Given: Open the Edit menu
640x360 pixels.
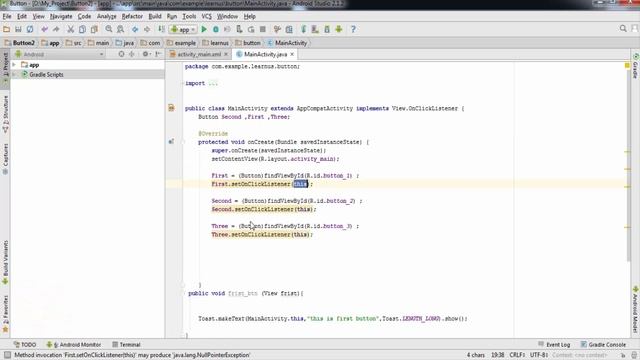Looking at the screenshot, I should click(x=22, y=16).
